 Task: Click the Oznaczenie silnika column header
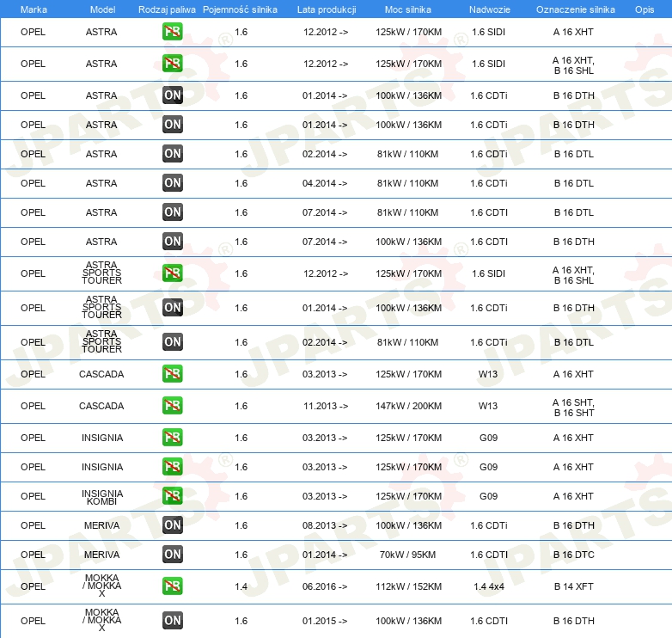(575, 9)
